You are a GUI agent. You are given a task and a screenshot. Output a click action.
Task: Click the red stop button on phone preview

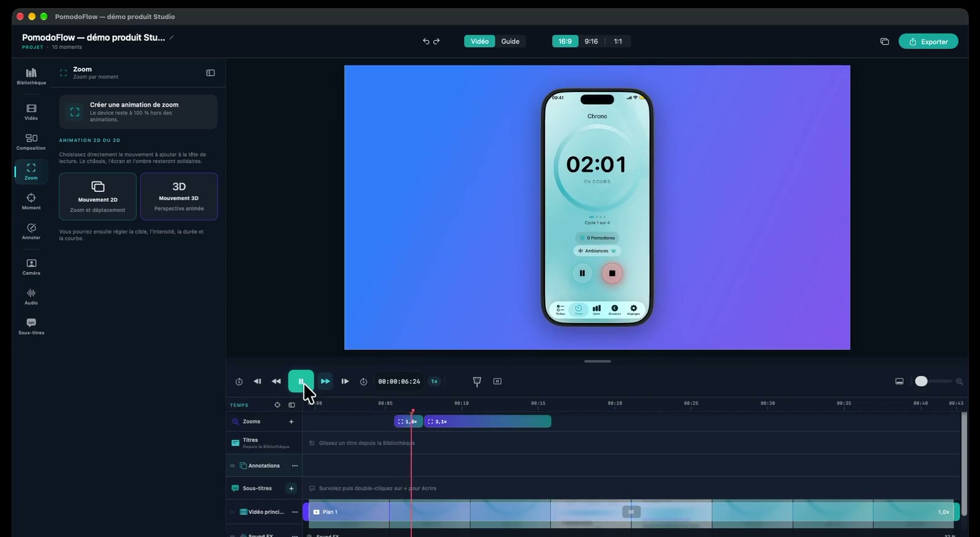tap(612, 273)
